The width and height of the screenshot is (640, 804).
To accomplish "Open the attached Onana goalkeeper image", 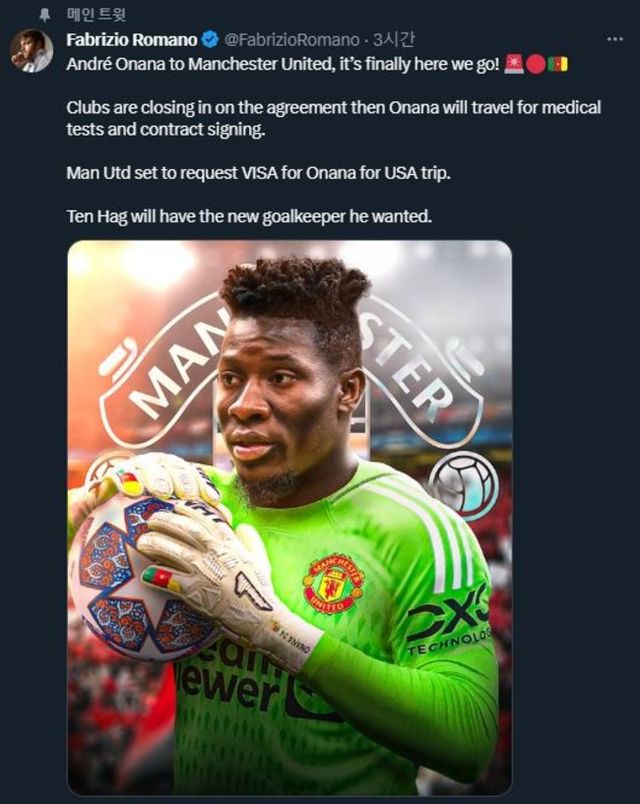I will 290,518.
